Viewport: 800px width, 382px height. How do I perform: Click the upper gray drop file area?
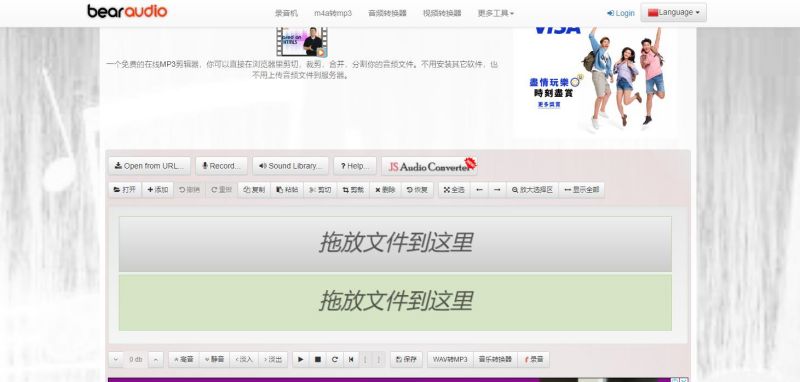[x=395, y=244]
